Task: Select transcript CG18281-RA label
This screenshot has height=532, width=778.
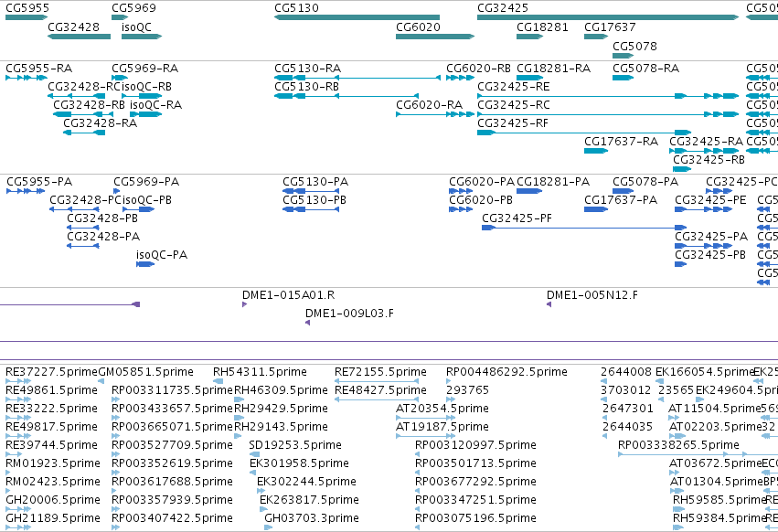Action: (x=554, y=68)
